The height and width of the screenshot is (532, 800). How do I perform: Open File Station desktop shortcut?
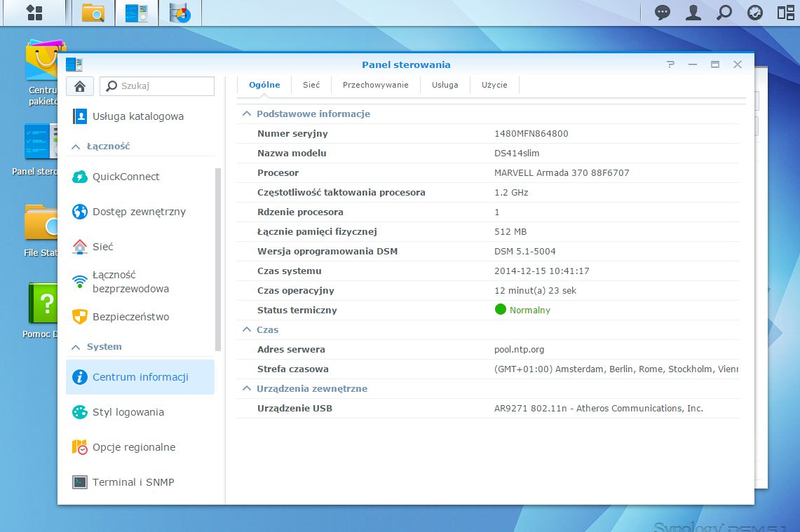[x=41, y=229]
